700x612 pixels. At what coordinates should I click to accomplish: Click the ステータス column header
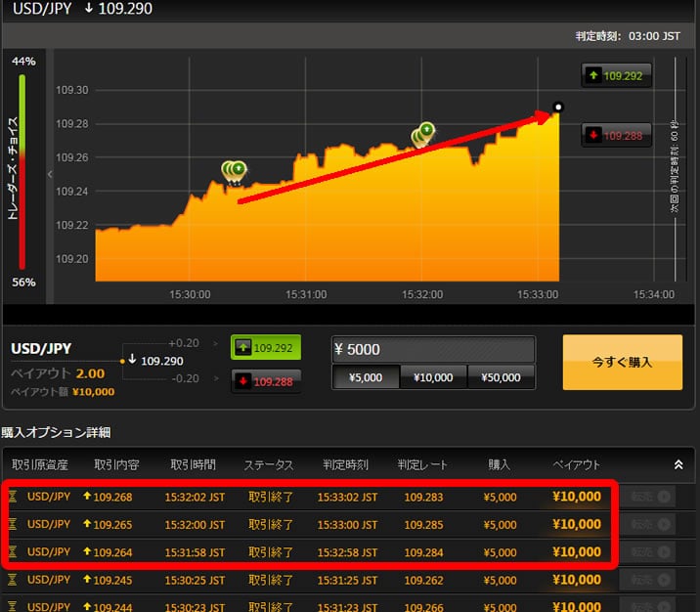coord(268,464)
